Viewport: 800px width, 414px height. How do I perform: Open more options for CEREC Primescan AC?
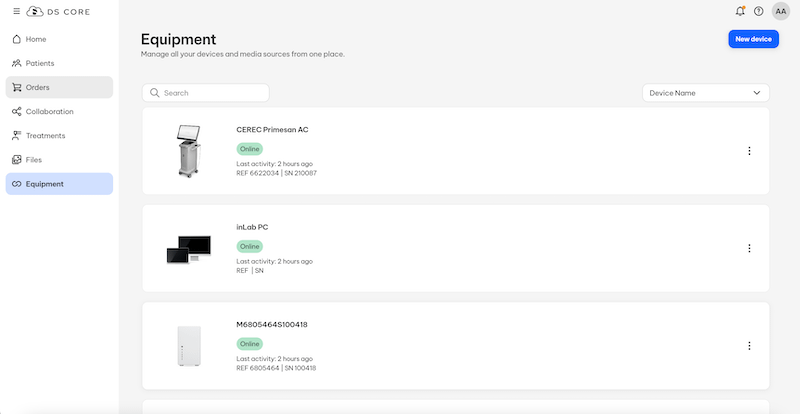click(x=749, y=151)
